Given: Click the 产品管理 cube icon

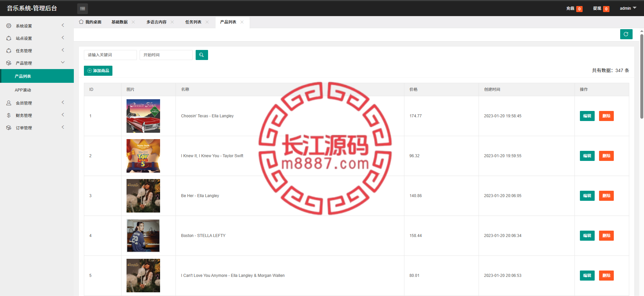Looking at the screenshot, I should [9, 63].
